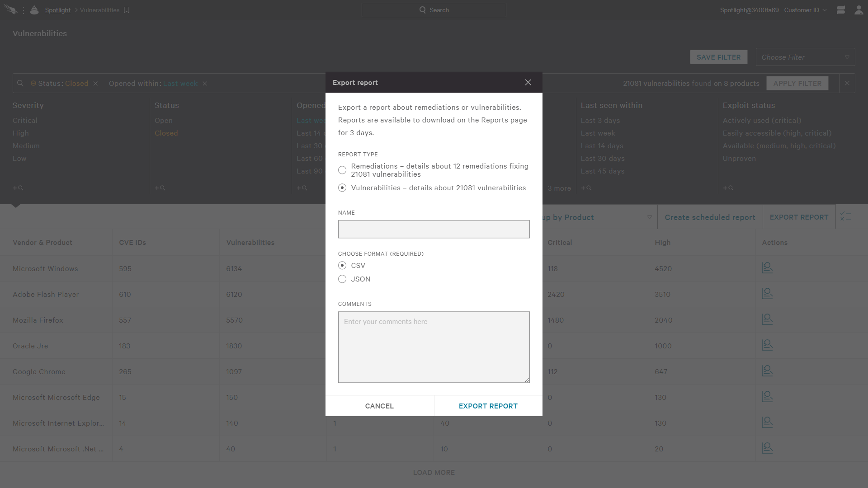Image resolution: width=868 pixels, height=488 pixels.
Task: Add search under Last seen within
Action: [x=586, y=188]
